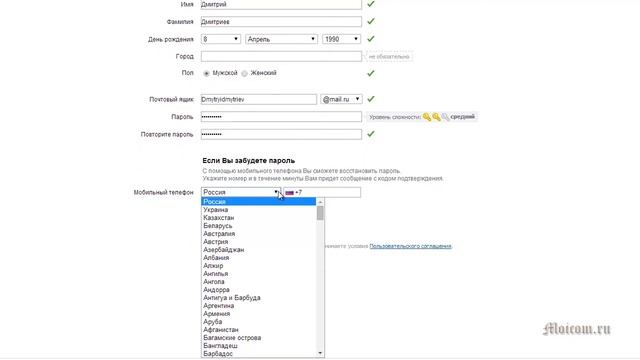640x360 pixels.
Task: Select Россия in the country list
Action: coord(259,202)
